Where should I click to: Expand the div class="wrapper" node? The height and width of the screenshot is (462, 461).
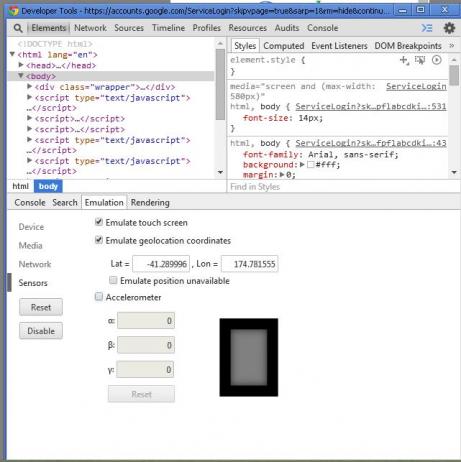30,86
